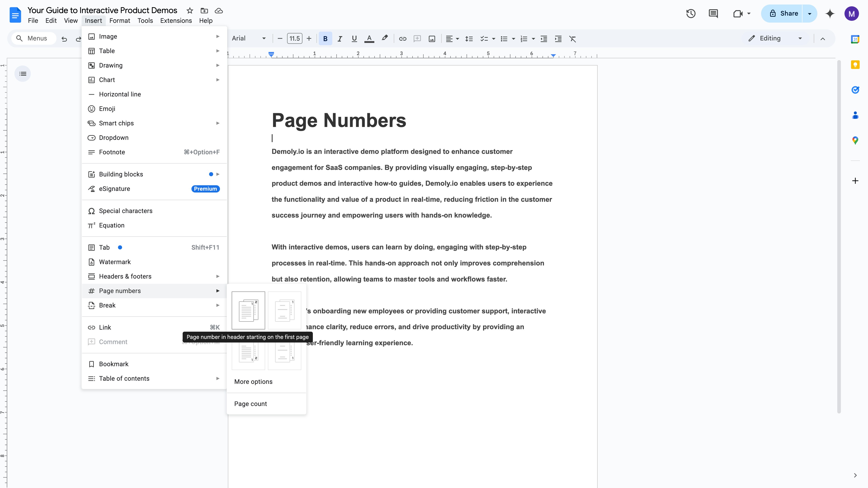Screen dimensions: 868x488
Task: Toggle the numbered list button
Action: (x=524, y=39)
